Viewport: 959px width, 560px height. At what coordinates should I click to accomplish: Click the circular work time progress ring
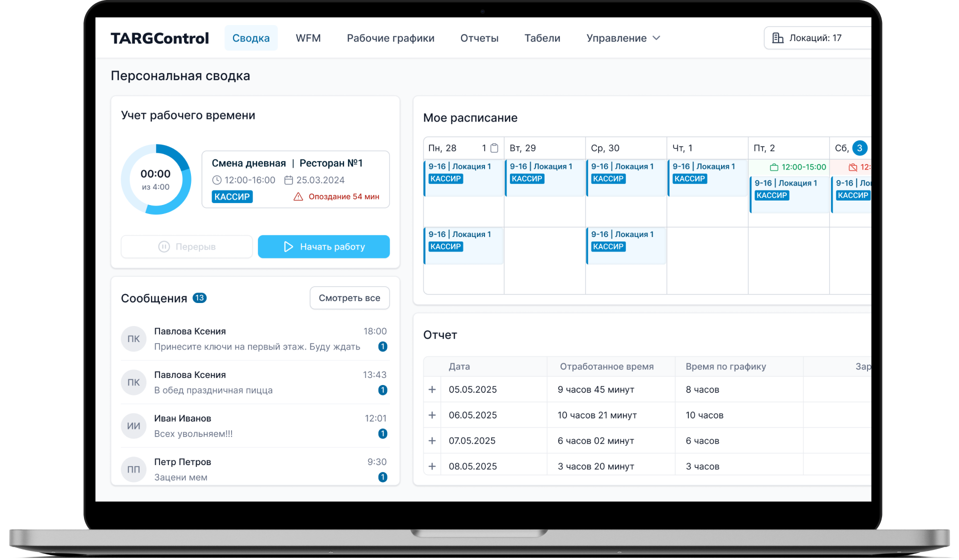click(x=156, y=179)
